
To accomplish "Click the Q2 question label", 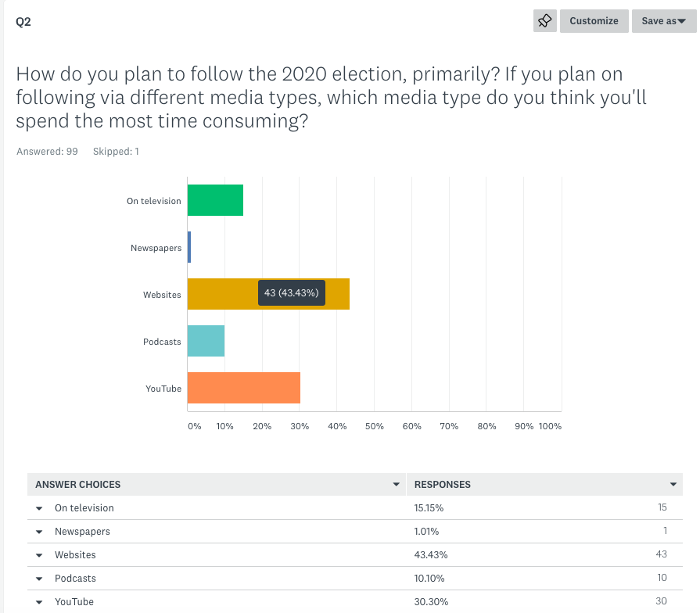I will click(x=23, y=22).
